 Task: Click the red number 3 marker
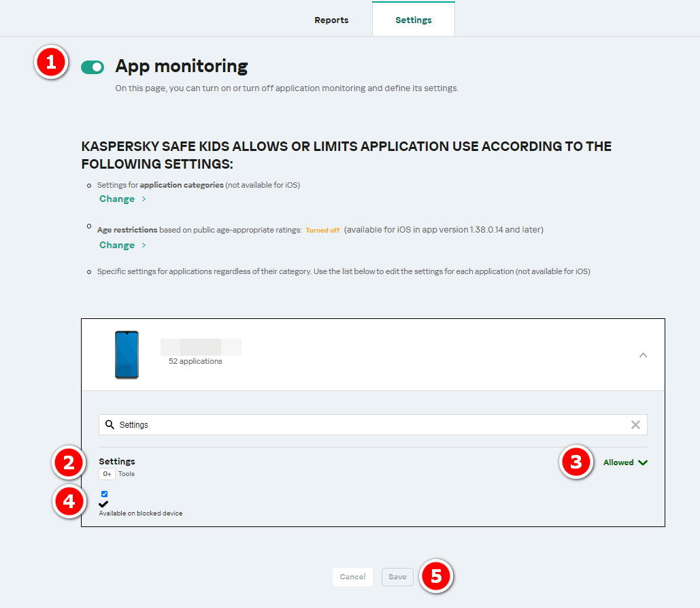pos(576,462)
